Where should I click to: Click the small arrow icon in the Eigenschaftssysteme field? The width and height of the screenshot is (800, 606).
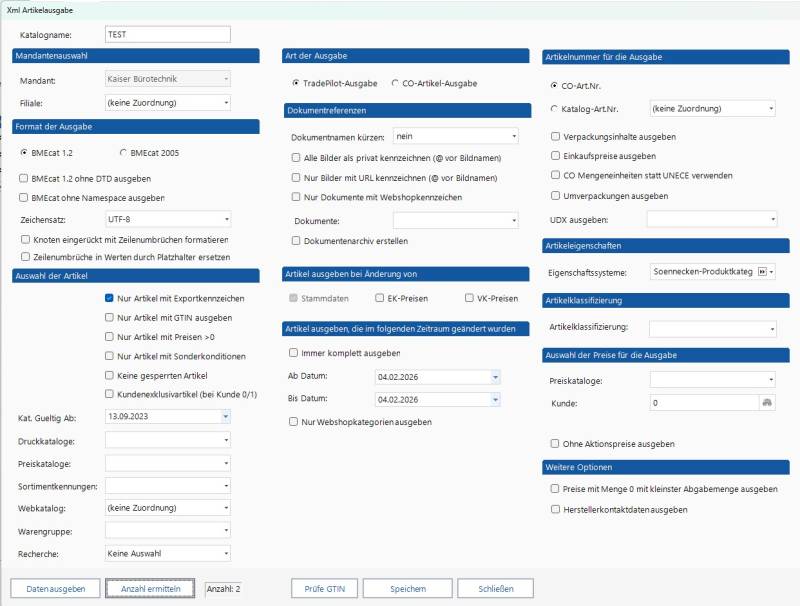tap(762, 271)
